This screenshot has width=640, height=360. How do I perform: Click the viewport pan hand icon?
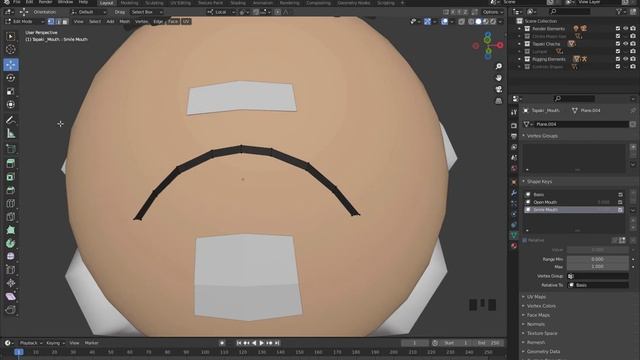pos(498,78)
